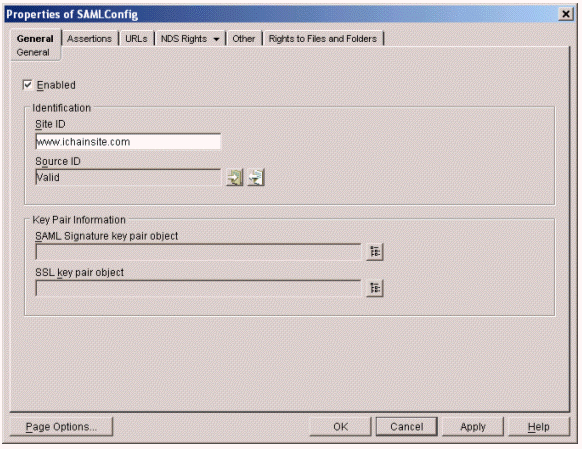The height and width of the screenshot is (449, 582).
Task: Browse for SSL key pair object
Action: click(375, 288)
